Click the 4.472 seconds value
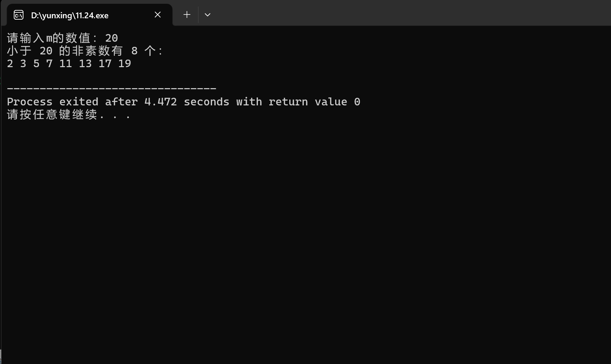 (x=187, y=102)
